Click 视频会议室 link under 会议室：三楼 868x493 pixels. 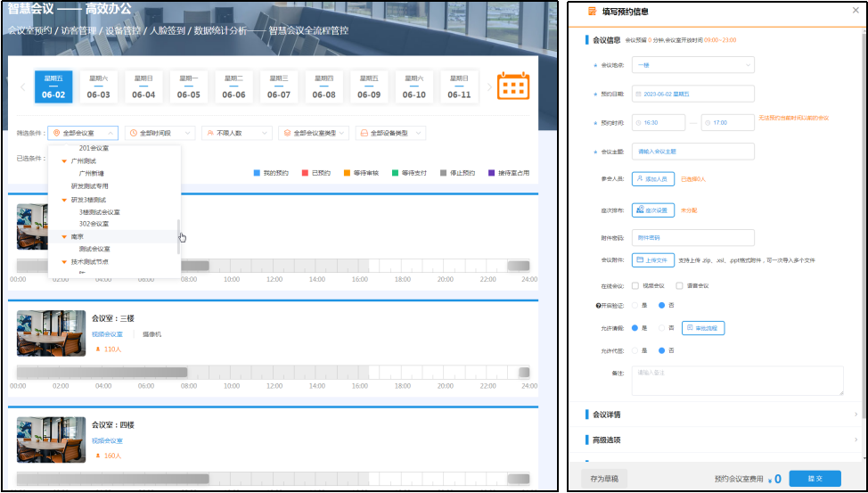(108, 334)
